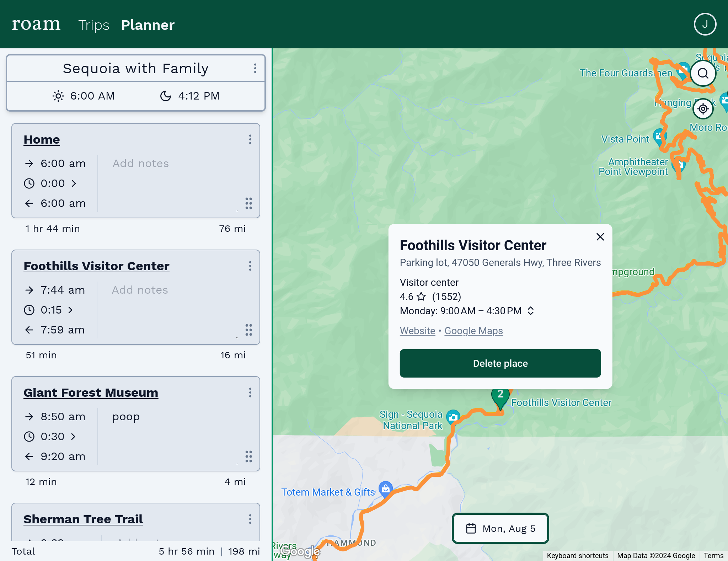Viewport: 728px width, 561px height.
Task: Open the Google Maps link in popup
Action: click(473, 331)
